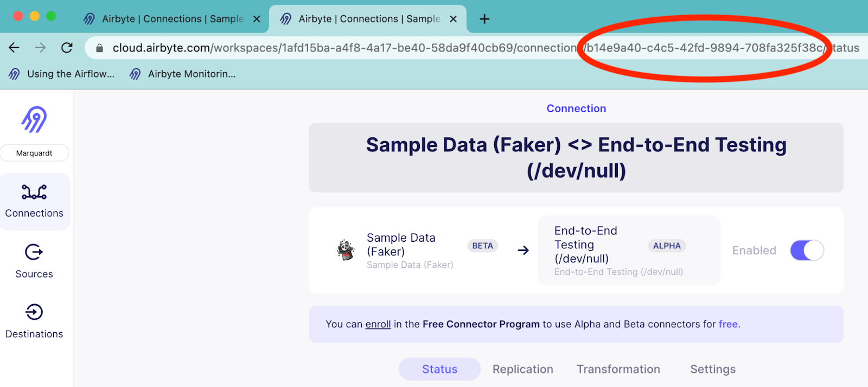Screen dimensions: 868x387
Task: Open the Connections section icon
Action: [34, 192]
